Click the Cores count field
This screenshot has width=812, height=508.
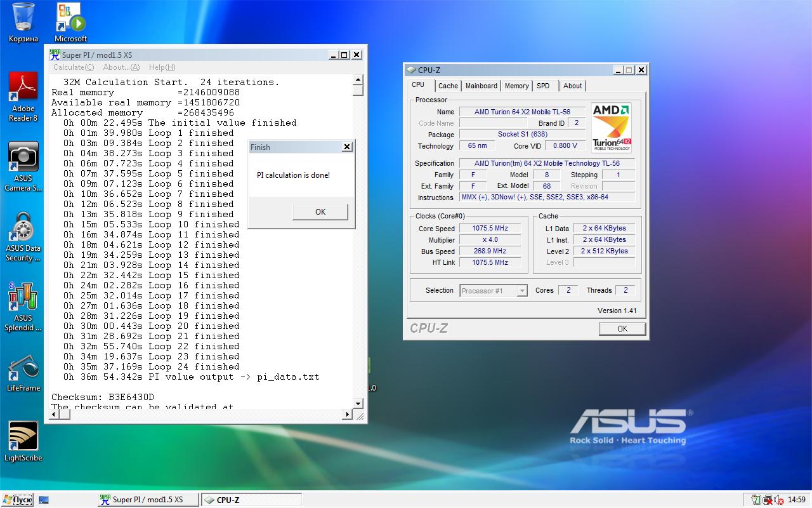568,290
